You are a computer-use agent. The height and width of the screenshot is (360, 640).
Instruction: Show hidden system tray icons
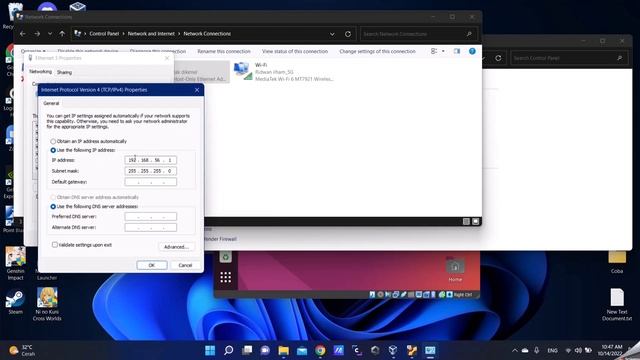coord(515,350)
